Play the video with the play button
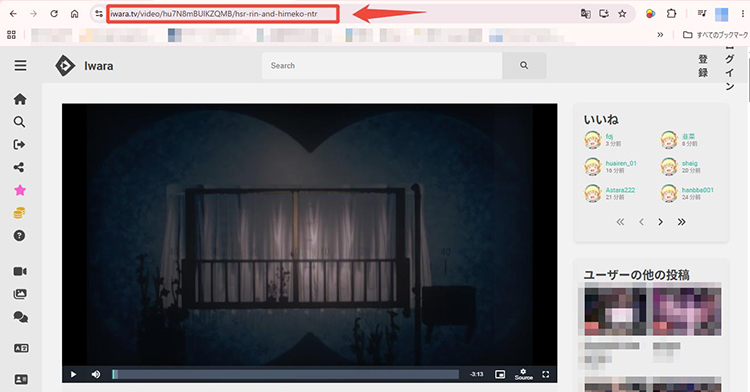Image resolution: width=750 pixels, height=392 pixels. pyautogui.click(x=73, y=374)
